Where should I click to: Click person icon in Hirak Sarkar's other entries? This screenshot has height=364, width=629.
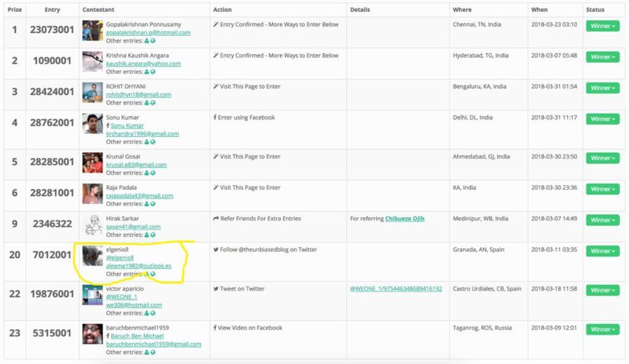(x=147, y=235)
